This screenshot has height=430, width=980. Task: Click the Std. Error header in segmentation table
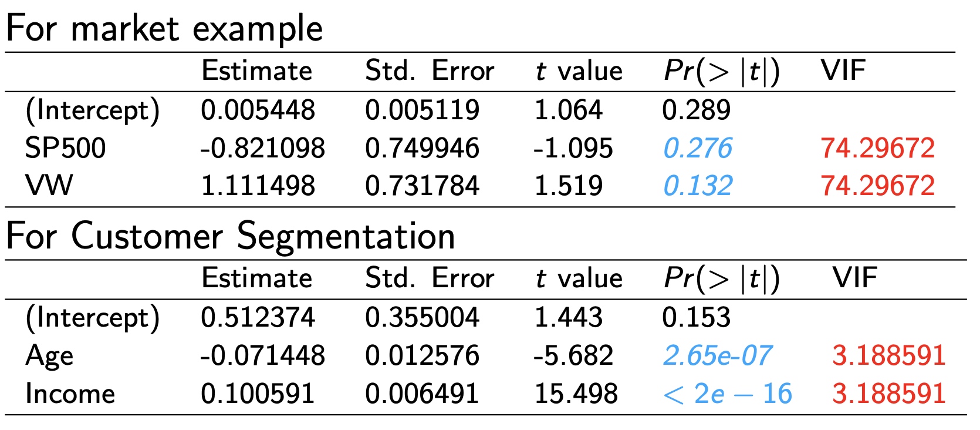[429, 278]
